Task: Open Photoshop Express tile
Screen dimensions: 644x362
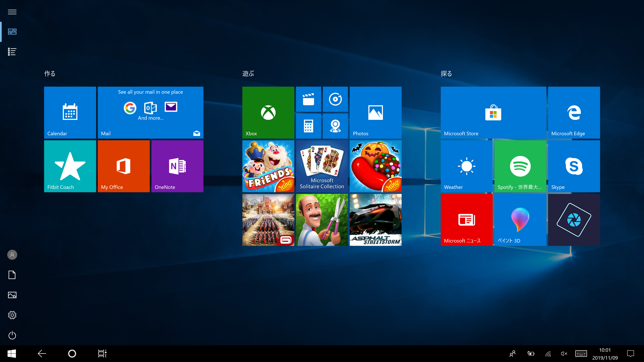Action: [574, 220]
